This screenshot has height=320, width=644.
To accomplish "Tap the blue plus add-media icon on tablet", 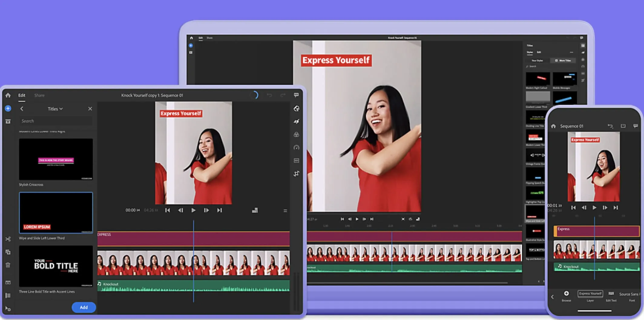I will [8, 108].
